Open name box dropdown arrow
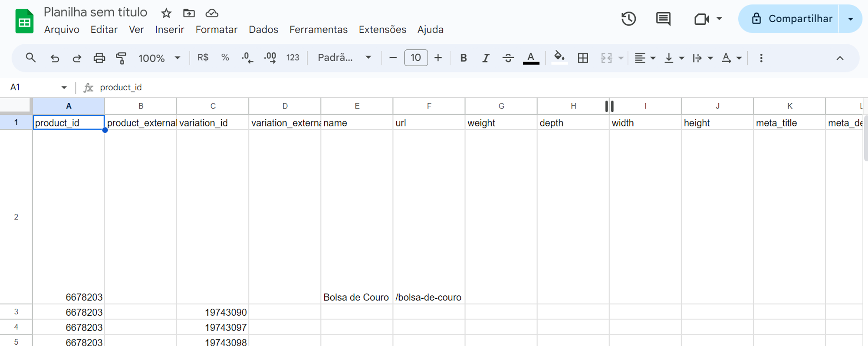 coord(64,88)
